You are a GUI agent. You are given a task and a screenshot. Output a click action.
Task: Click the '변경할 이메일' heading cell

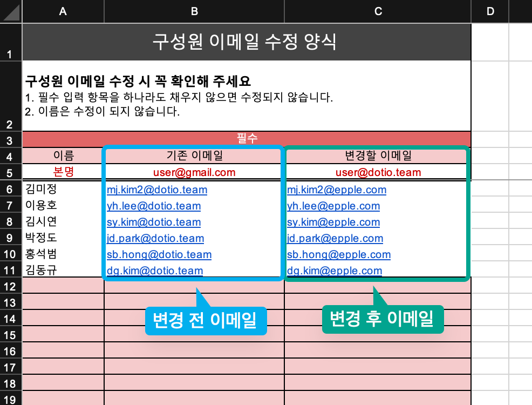point(378,156)
